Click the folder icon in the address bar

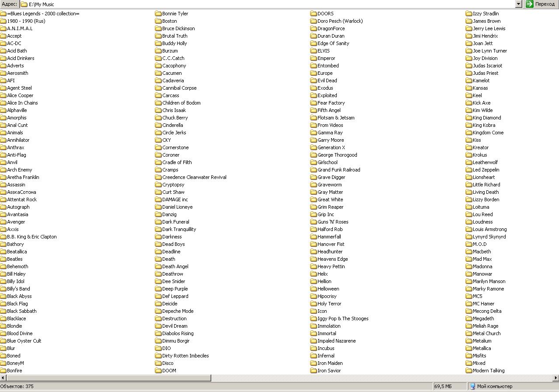tap(24, 4)
